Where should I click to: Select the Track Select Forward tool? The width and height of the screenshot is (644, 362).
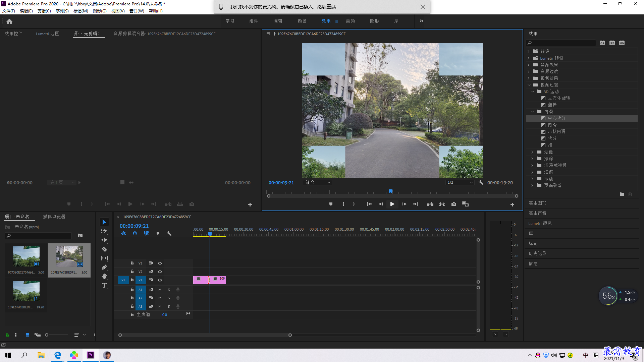[x=104, y=231]
